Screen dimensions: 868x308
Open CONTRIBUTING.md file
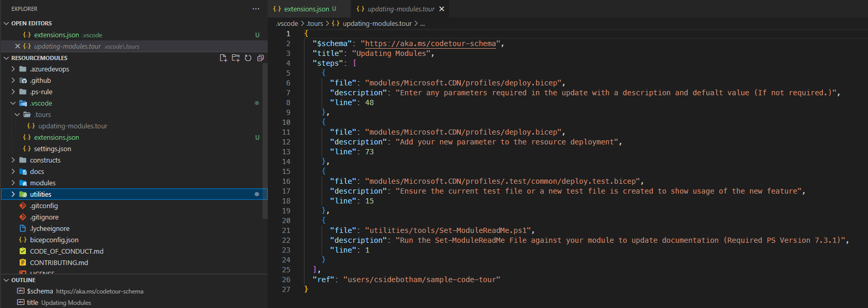point(59,262)
